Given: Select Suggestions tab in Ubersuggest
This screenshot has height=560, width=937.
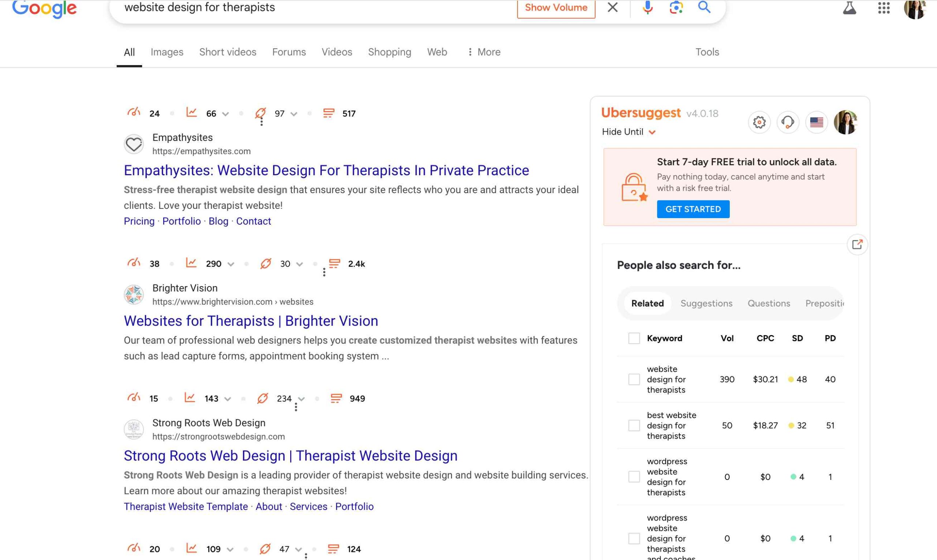Looking at the screenshot, I should click(x=706, y=303).
